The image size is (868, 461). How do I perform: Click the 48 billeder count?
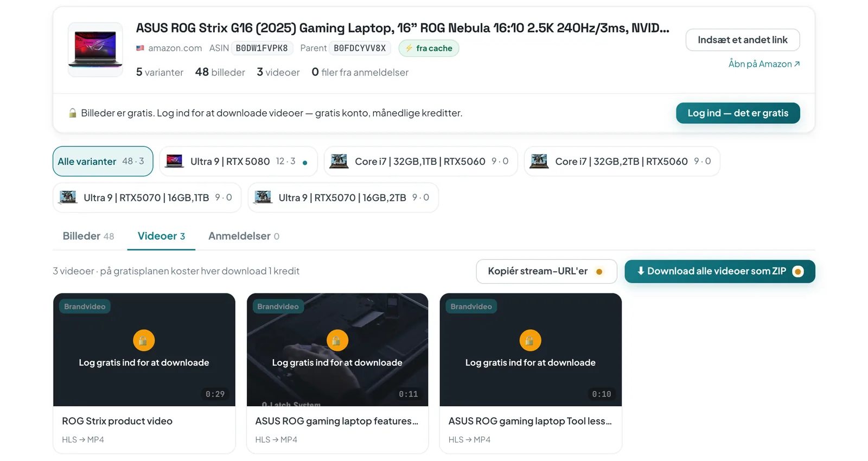(220, 72)
